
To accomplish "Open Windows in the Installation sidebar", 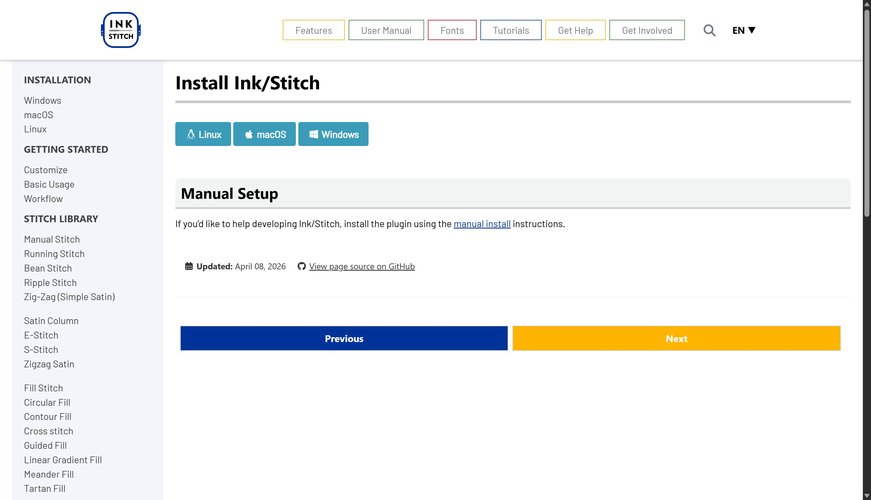I will 42,101.
